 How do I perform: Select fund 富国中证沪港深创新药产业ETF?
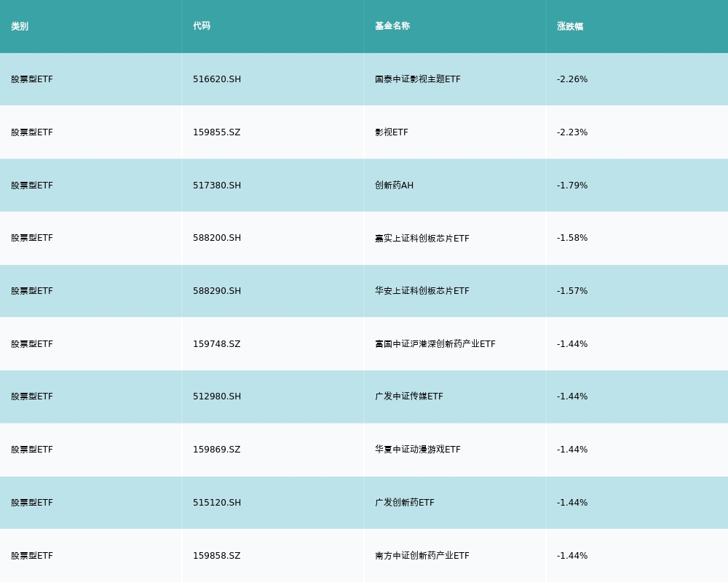[435, 344]
